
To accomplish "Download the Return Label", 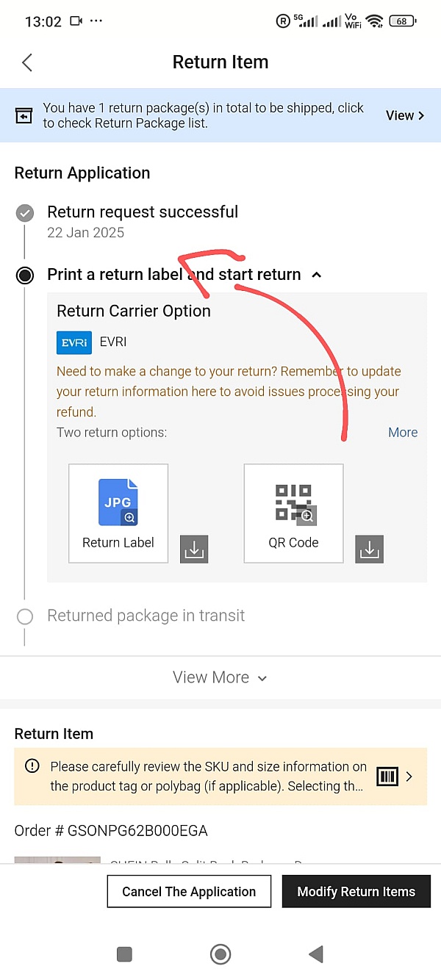I will coord(194,549).
